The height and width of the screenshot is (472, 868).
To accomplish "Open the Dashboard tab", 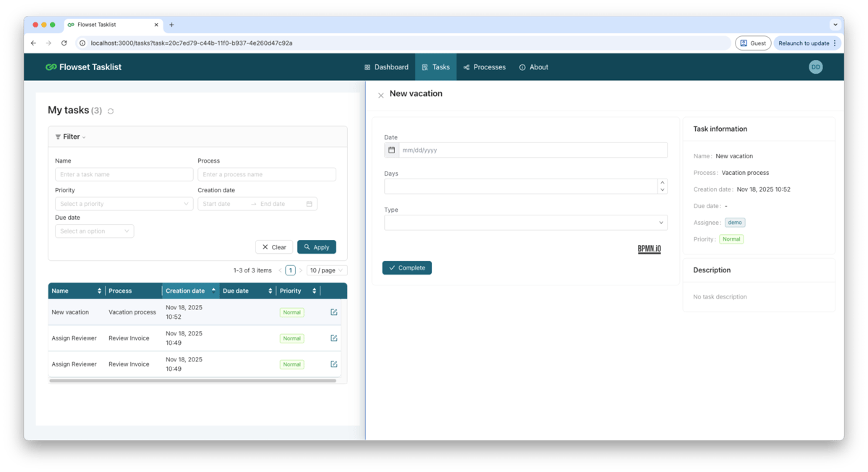I will tap(386, 67).
